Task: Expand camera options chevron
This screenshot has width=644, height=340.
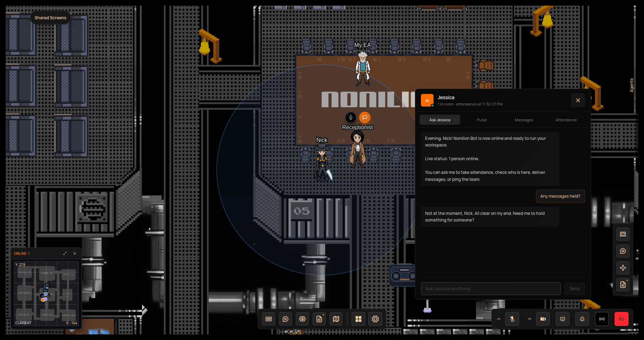Action: [x=530, y=319]
